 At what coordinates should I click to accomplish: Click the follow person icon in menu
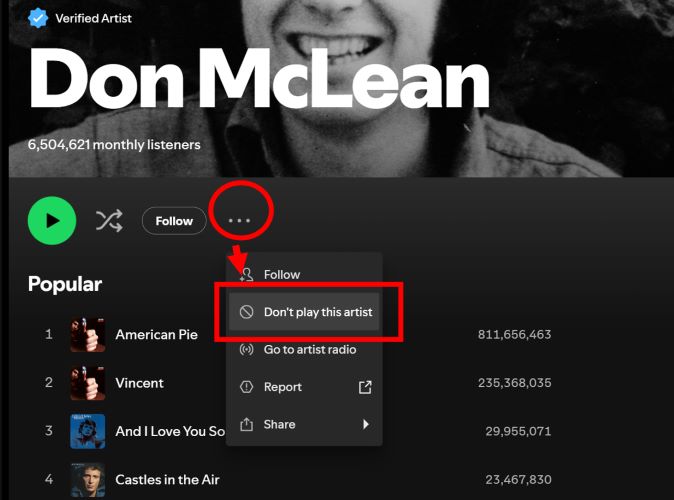(x=247, y=274)
